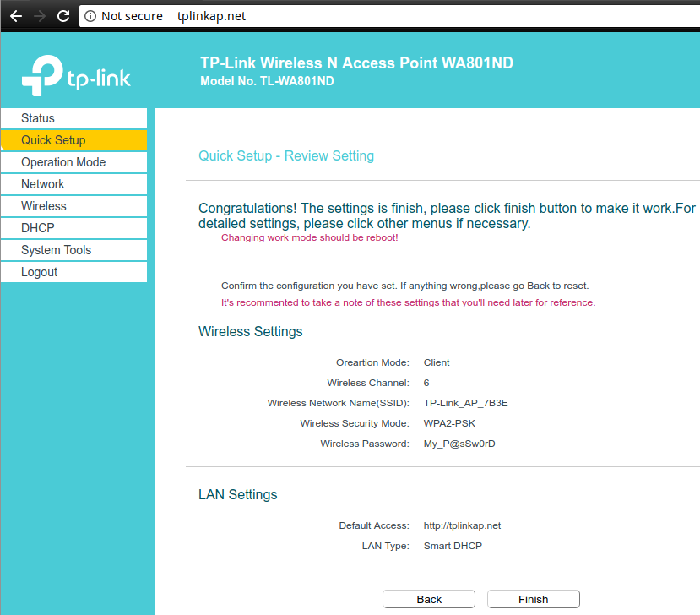Click the TP-Link Wireless N Access Point title

click(x=356, y=63)
